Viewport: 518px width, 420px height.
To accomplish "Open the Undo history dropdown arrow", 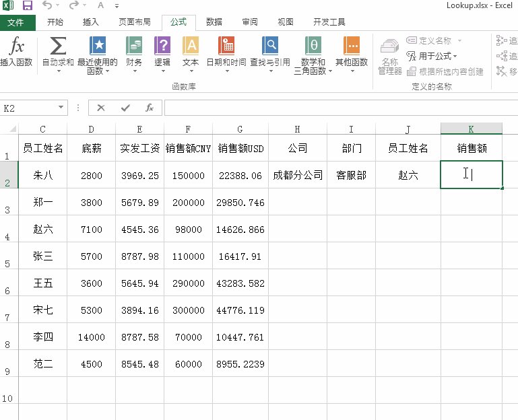I will coord(57,5).
